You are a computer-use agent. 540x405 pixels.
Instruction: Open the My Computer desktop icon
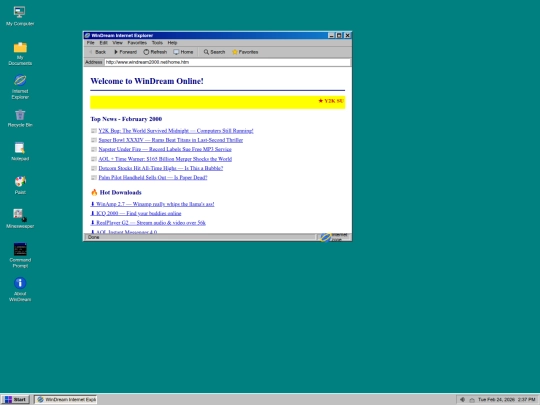click(20, 16)
